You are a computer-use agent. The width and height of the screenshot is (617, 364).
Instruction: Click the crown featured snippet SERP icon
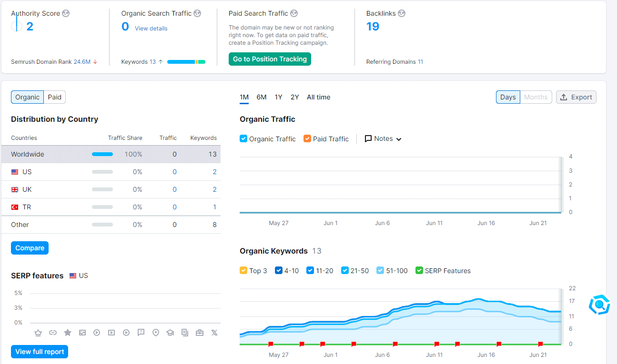point(38,333)
